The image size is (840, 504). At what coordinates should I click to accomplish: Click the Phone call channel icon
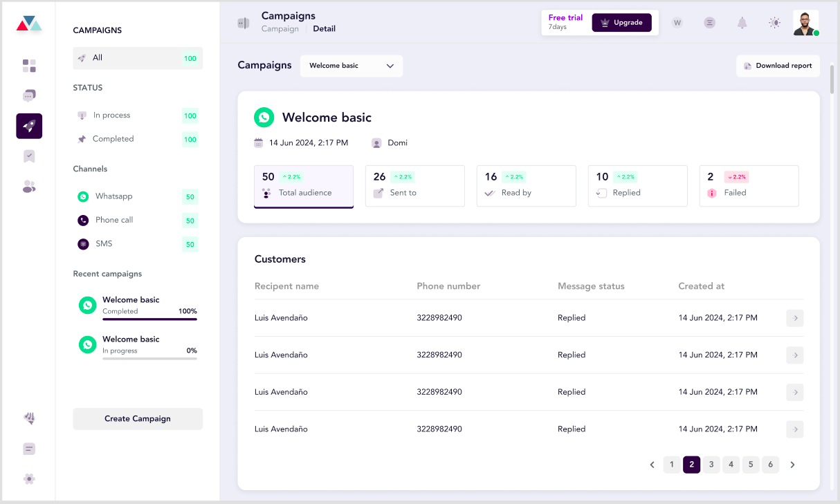pos(83,221)
